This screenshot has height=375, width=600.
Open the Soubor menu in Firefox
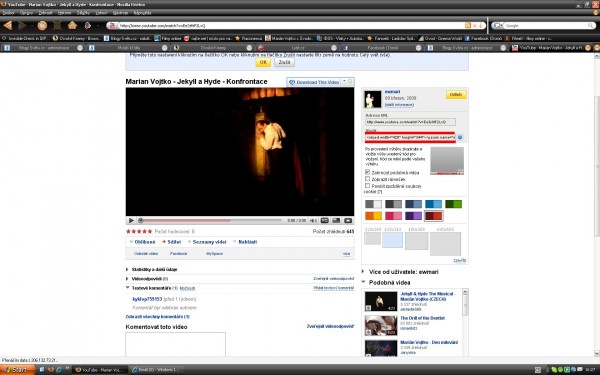tap(8, 13)
